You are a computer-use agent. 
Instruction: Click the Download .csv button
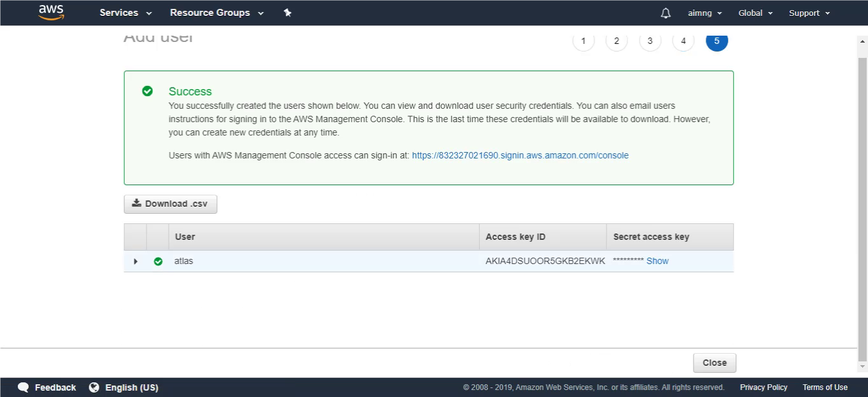click(x=171, y=204)
